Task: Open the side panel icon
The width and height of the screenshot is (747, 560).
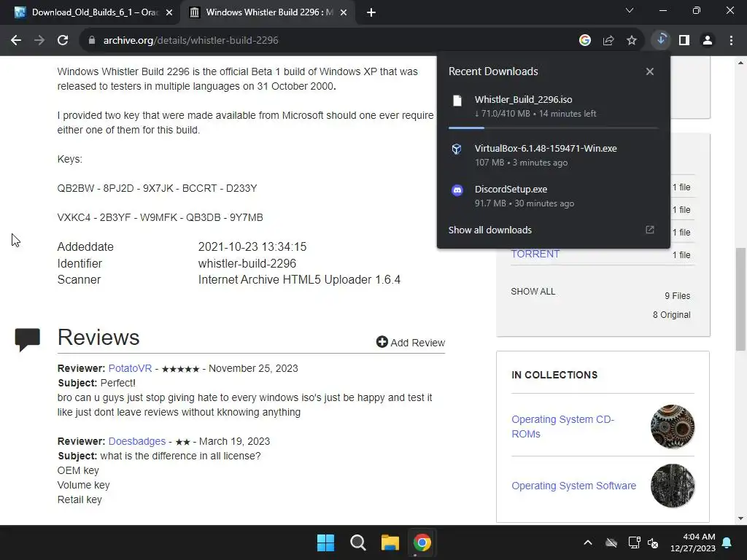Action: point(684,41)
